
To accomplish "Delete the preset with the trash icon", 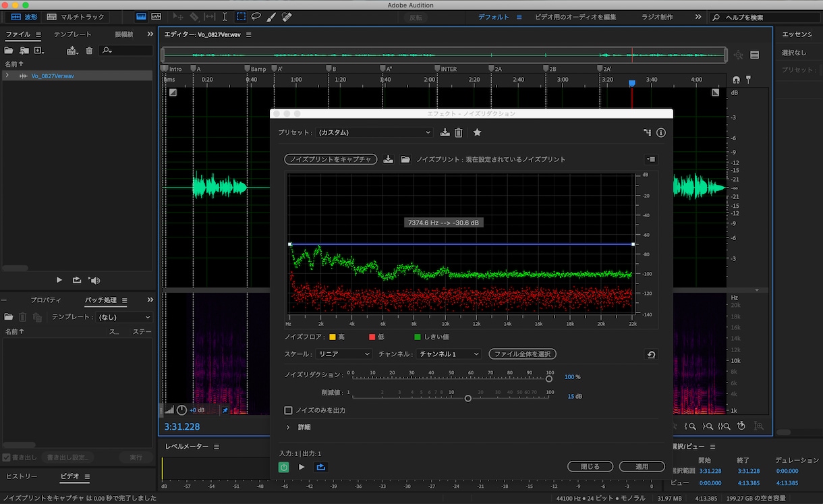I will (459, 133).
